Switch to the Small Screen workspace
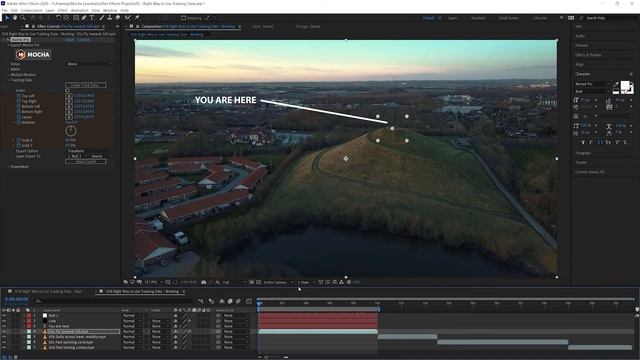This screenshot has width=640, height=360. 509,18
